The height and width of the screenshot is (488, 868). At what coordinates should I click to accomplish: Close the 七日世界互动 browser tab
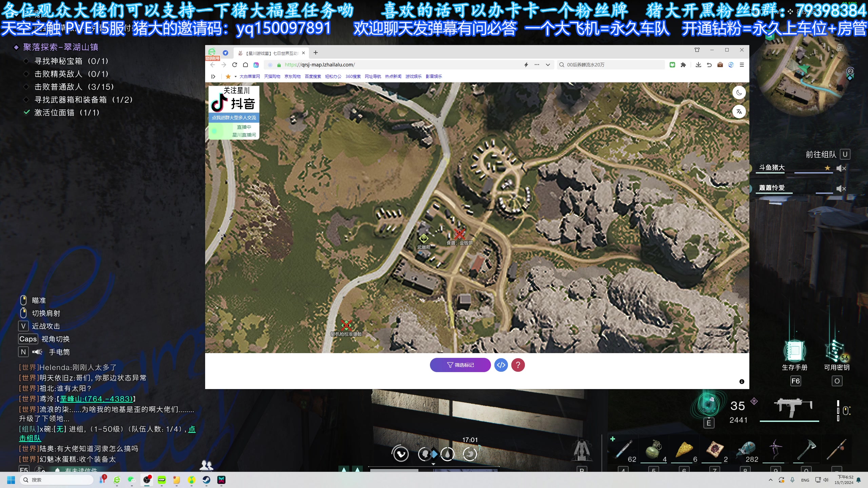point(303,53)
